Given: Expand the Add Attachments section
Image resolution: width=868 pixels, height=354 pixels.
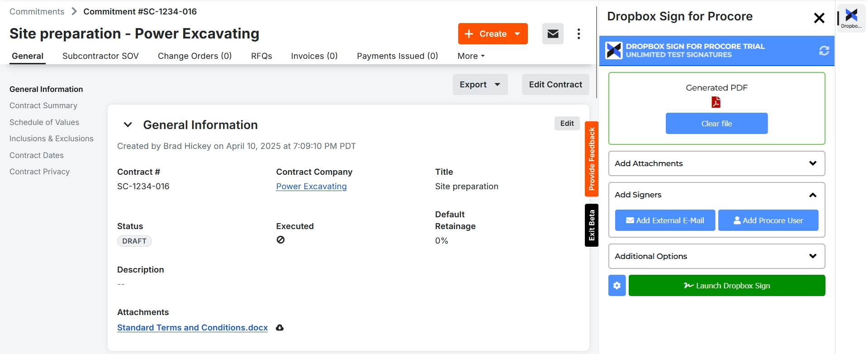Looking at the screenshot, I should click(x=716, y=163).
